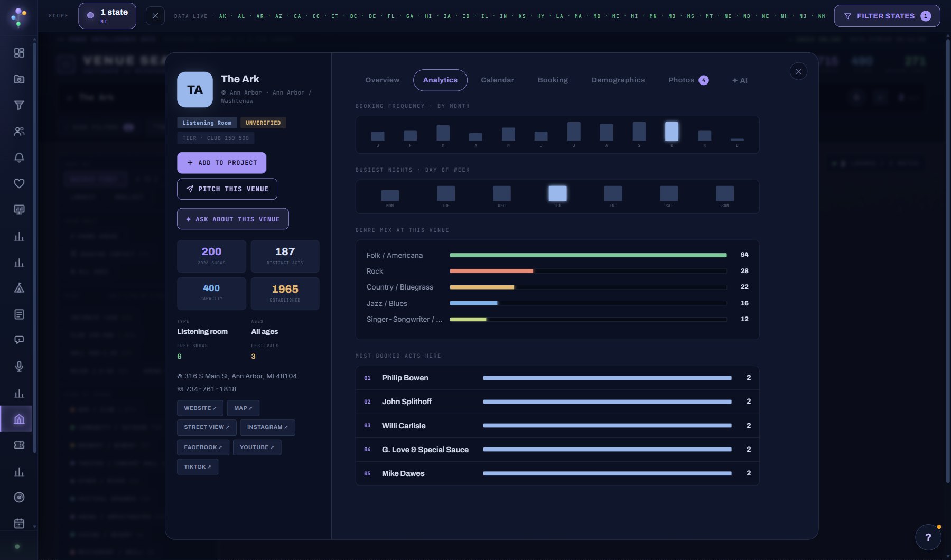Open favorites heart icon in sidebar
Screen dimensions: 951x560
[x=19, y=183]
